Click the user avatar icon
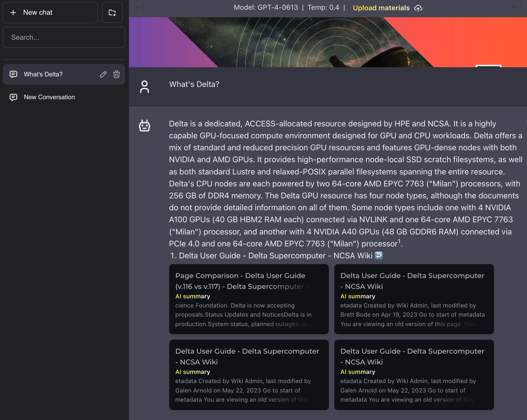527x420 pixels. [x=145, y=87]
